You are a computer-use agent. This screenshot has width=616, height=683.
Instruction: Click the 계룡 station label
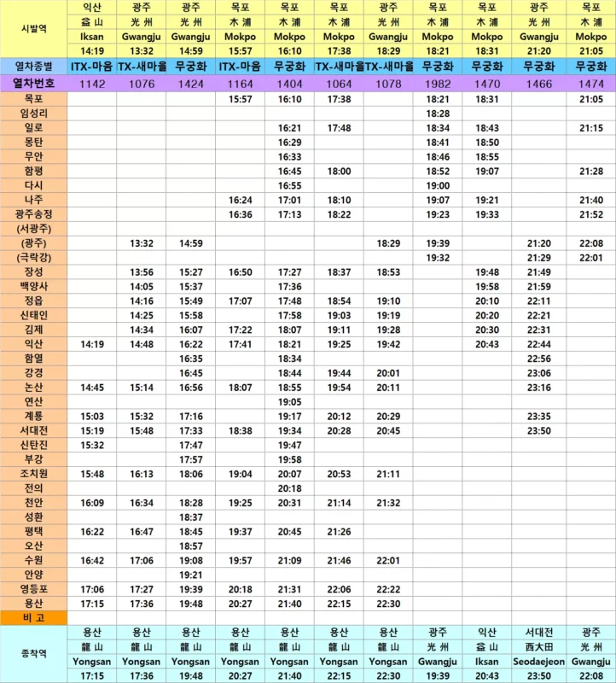pos(33,416)
